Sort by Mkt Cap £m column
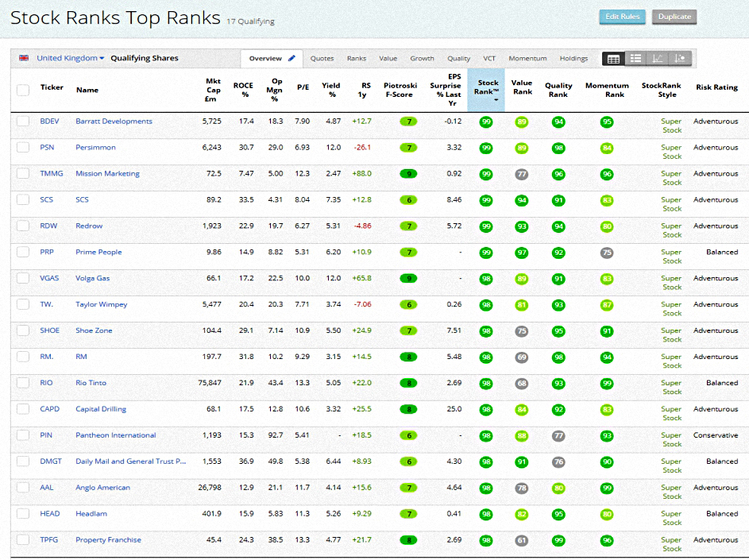This screenshot has height=560, width=749. click(x=213, y=90)
